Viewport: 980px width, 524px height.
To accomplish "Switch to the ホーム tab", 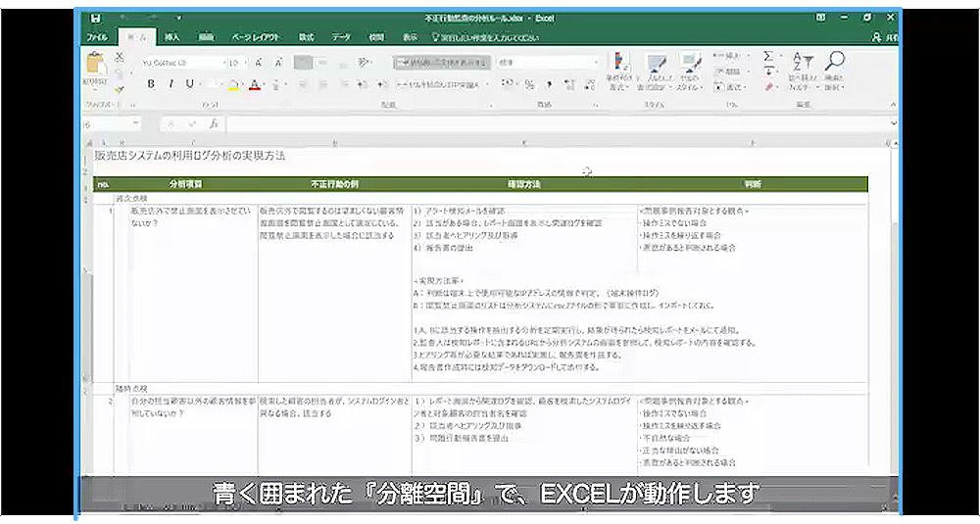I will tap(136, 37).
